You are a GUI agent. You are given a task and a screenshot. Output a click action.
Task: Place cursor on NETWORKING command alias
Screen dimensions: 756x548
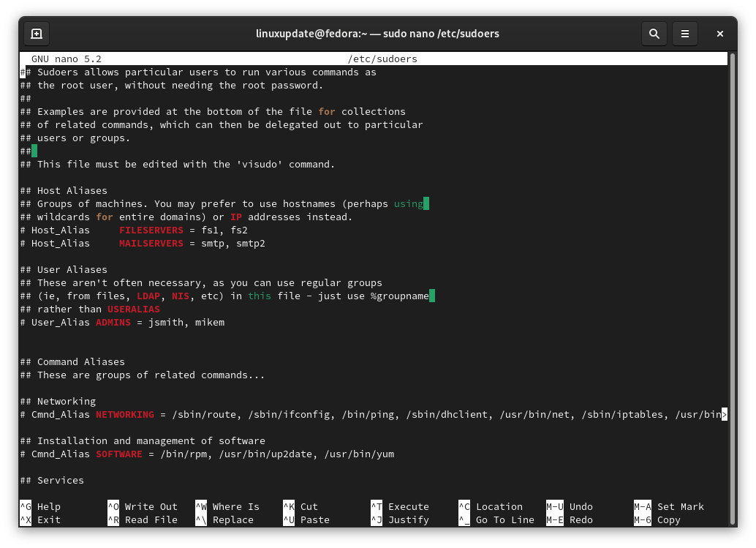[x=125, y=414]
